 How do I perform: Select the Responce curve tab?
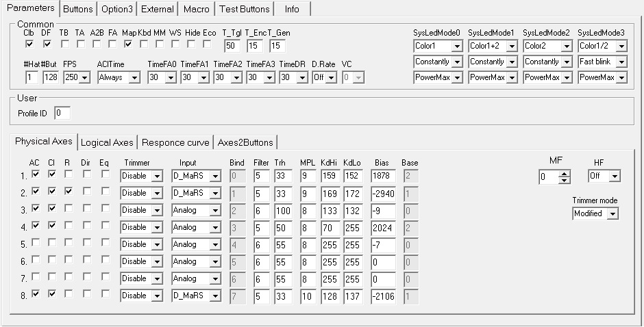175,142
